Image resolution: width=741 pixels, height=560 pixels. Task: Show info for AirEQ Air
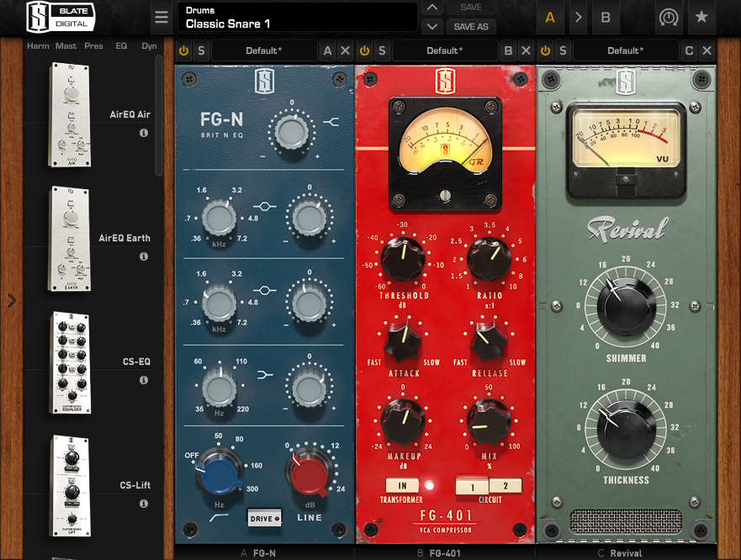click(x=144, y=133)
